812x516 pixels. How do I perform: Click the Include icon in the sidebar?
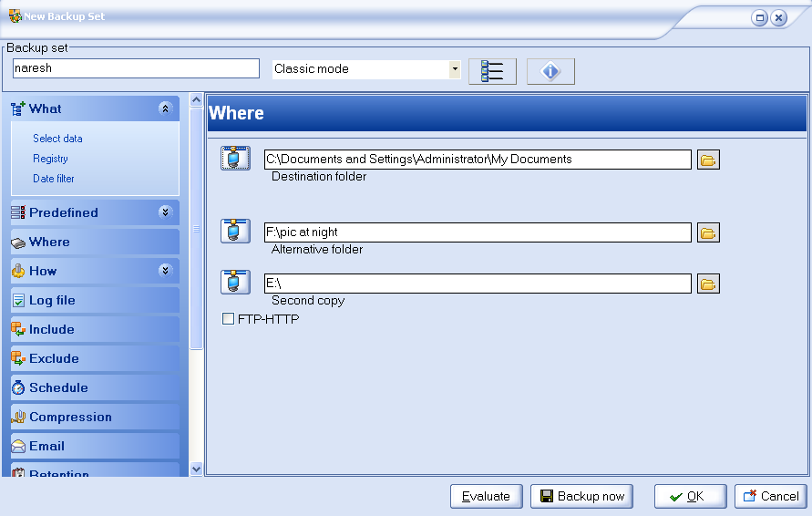pos(18,329)
